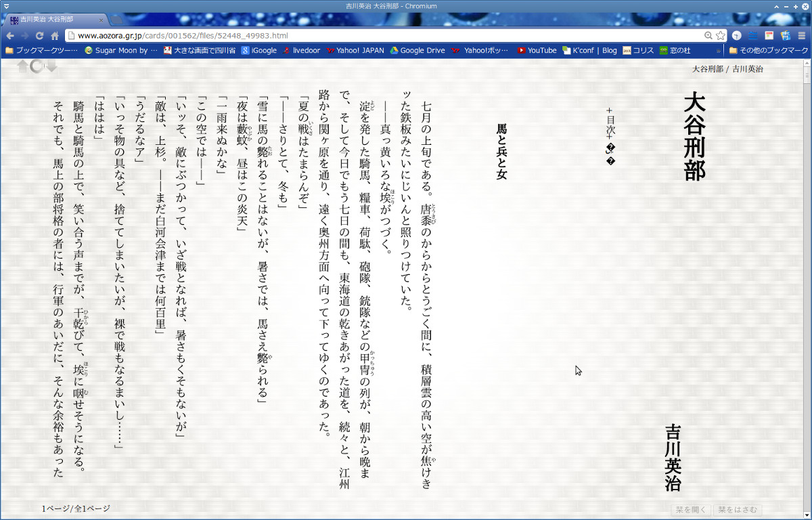Click the zoom magnifier icon in address bar
The height and width of the screenshot is (520, 812).
click(x=708, y=35)
